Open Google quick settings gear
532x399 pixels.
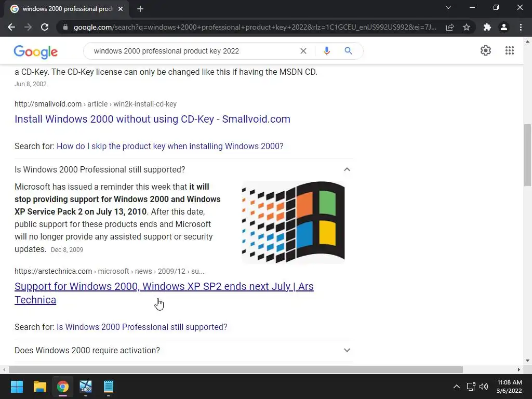(x=486, y=50)
